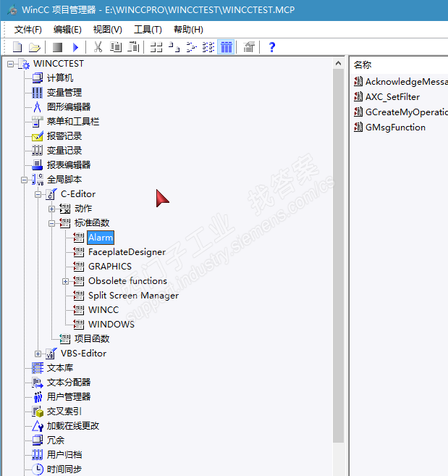Viewport: 448px width, 476px height.
Task: Collapse the 全局脚本 tree node
Action: 24,180
